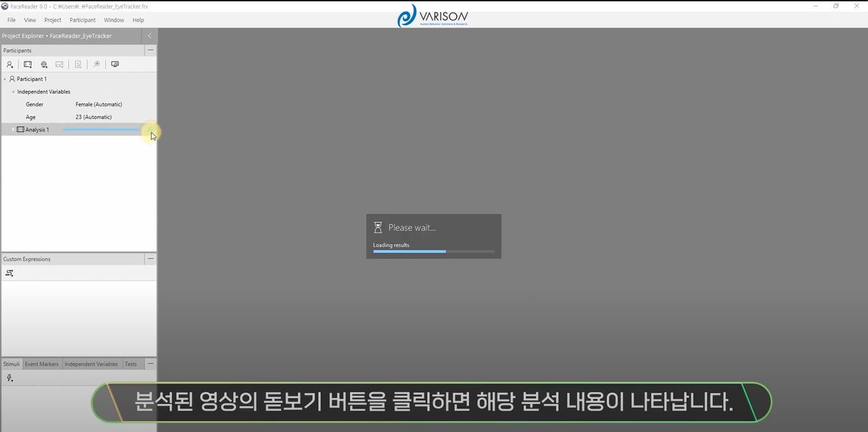Click the Custom Expressions add icon
Screen dimensions: 868x432
[10, 273]
